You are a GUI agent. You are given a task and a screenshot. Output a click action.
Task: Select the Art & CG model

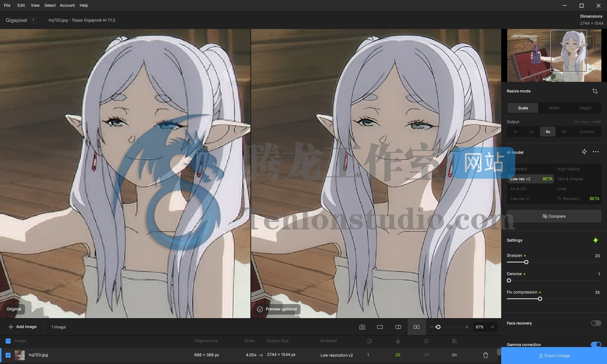(530, 189)
